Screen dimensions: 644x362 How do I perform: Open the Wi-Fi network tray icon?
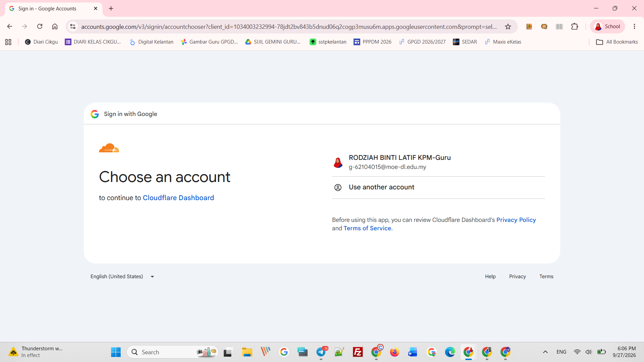[x=577, y=352]
